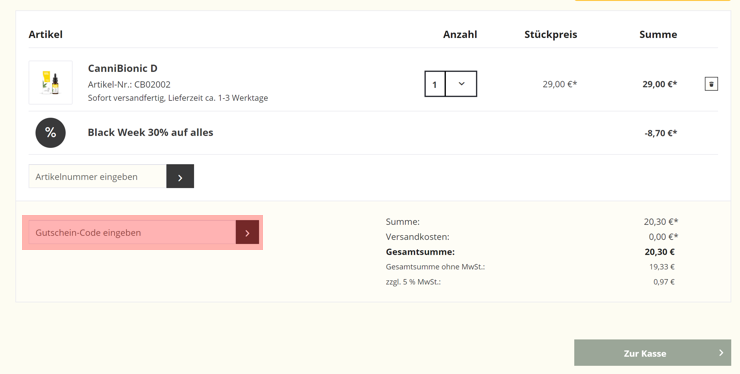
Task: Click the Artikel column header
Action: [x=45, y=34]
